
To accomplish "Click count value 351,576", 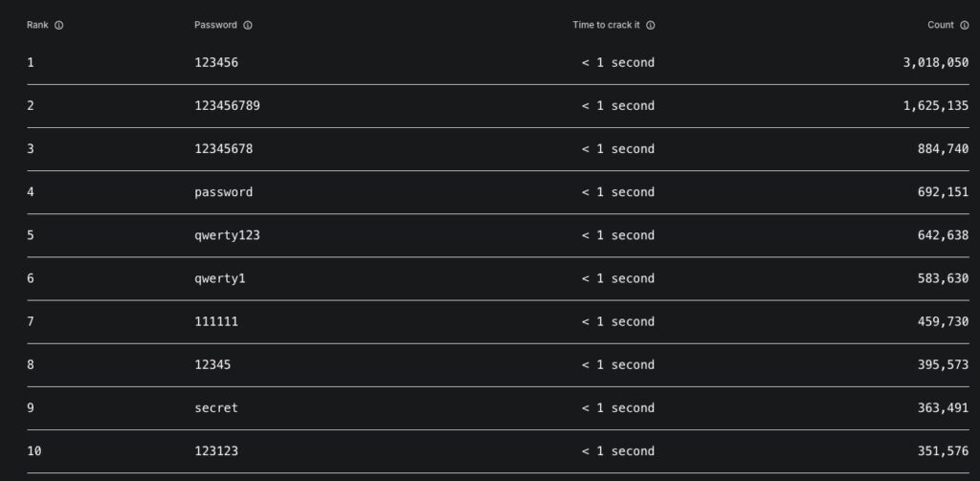I will point(943,451).
